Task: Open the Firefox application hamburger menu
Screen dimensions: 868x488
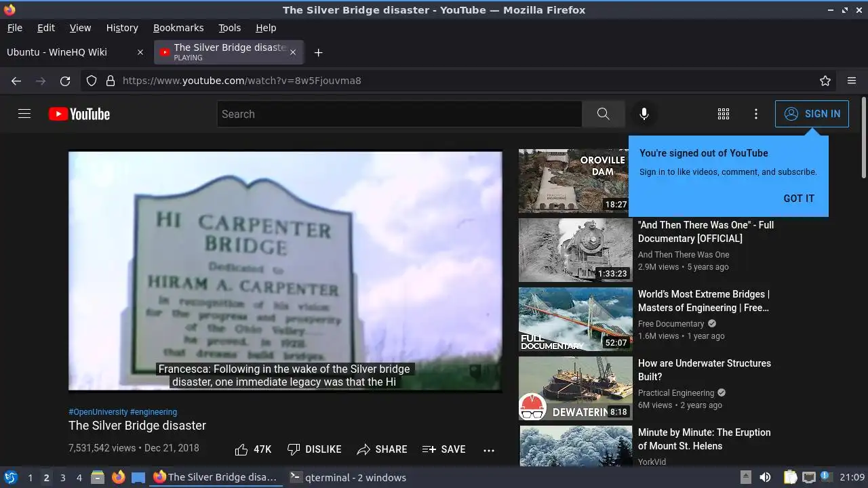Action: (x=852, y=81)
